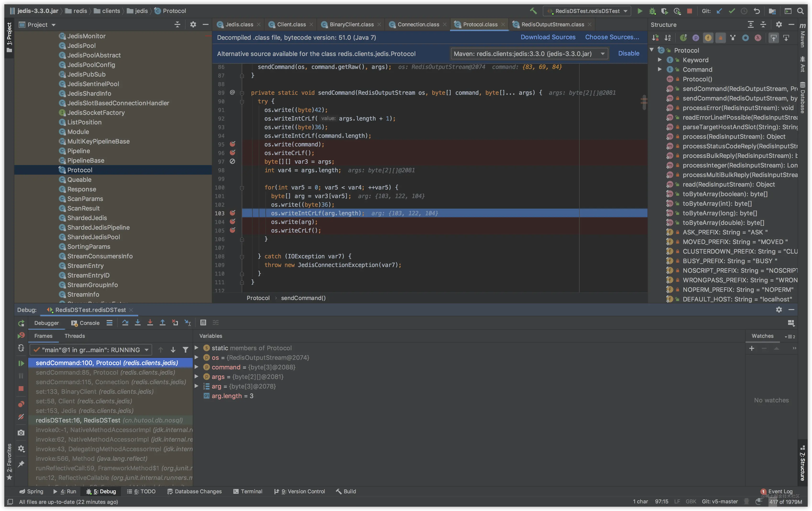The image size is (812, 511).
Task: Click the red Stop icon in top toolbar
Action: [x=690, y=11]
